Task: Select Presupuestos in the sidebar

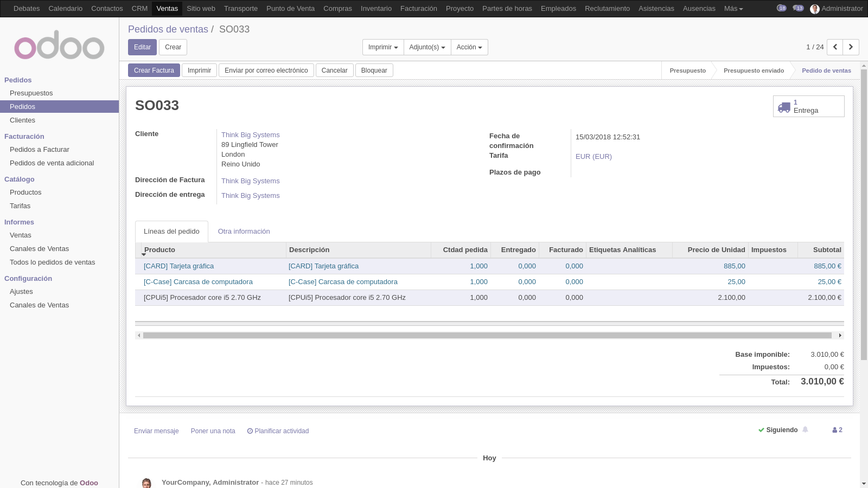Action: [31, 93]
